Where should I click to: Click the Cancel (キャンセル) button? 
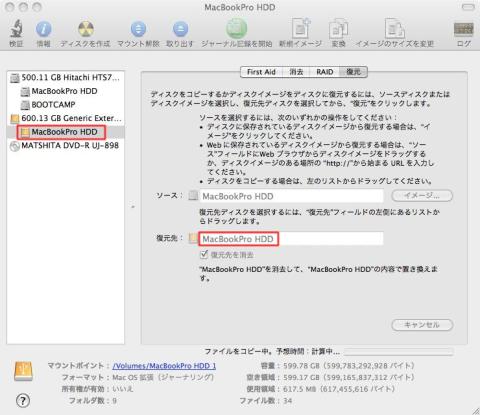pyautogui.click(x=422, y=325)
